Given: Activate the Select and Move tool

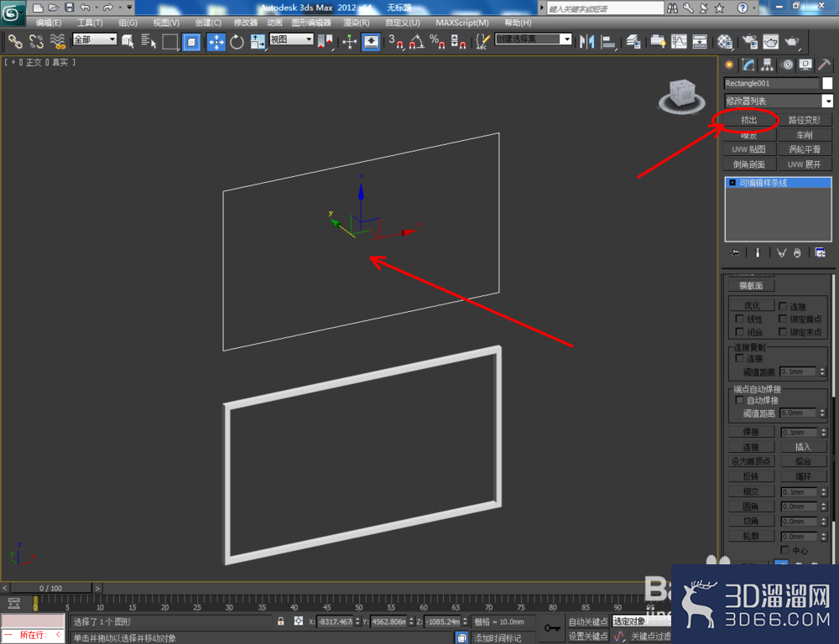Looking at the screenshot, I should (216, 41).
